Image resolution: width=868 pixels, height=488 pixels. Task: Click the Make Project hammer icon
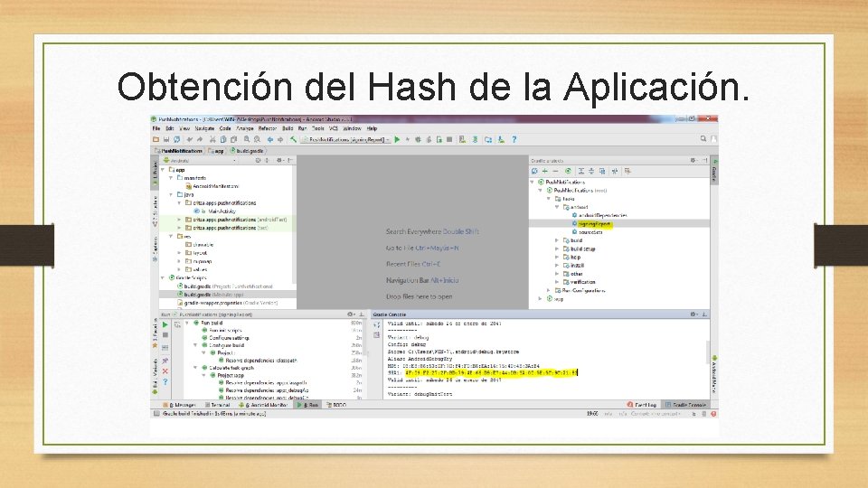[293, 139]
